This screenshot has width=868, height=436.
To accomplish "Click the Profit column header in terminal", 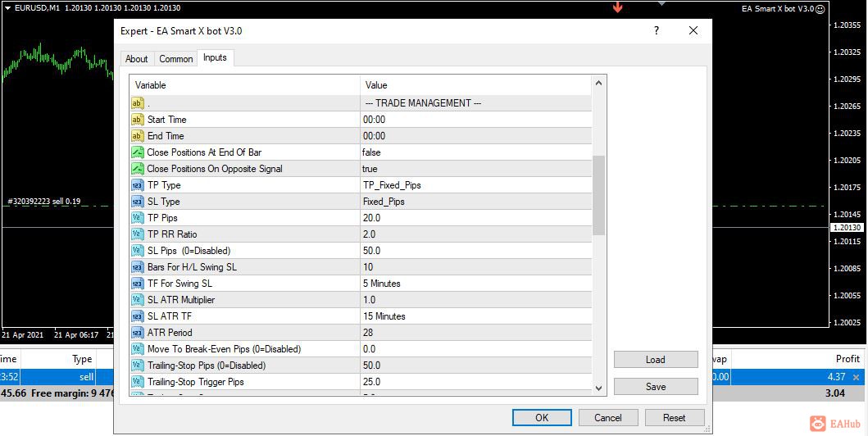I will [x=847, y=359].
